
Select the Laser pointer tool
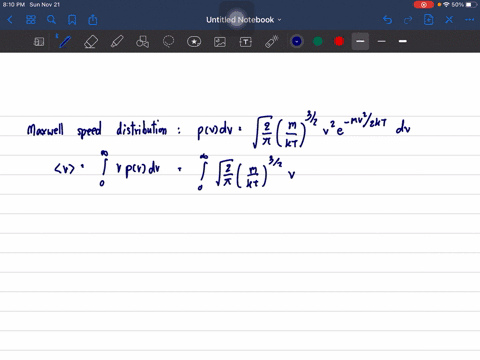(272, 42)
